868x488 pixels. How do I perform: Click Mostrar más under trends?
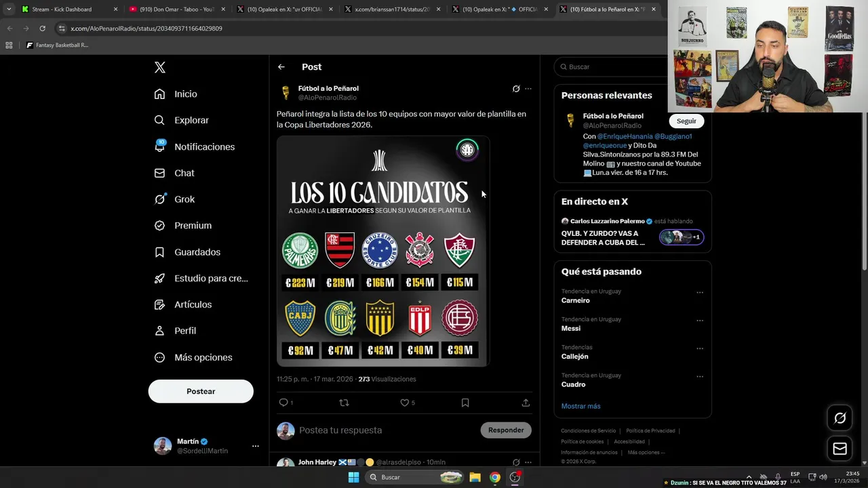click(580, 406)
